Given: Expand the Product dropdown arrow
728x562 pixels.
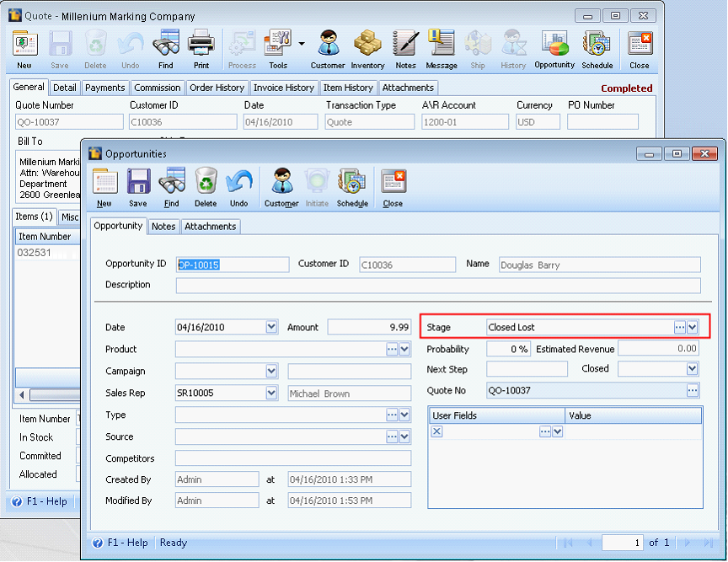Looking at the screenshot, I should click(404, 349).
